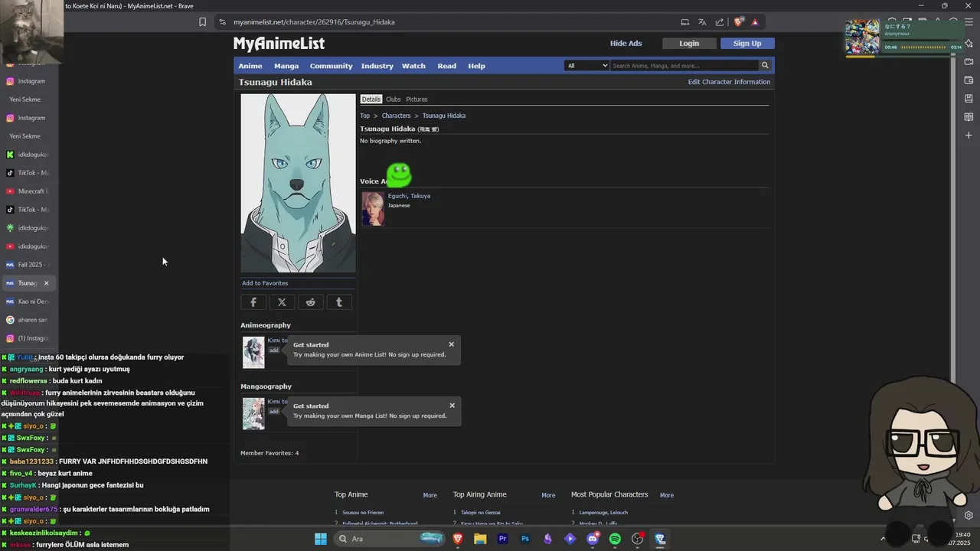The width and height of the screenshot is (980, 551).
Task: Switch to Details tab
Action: [371, 99]
